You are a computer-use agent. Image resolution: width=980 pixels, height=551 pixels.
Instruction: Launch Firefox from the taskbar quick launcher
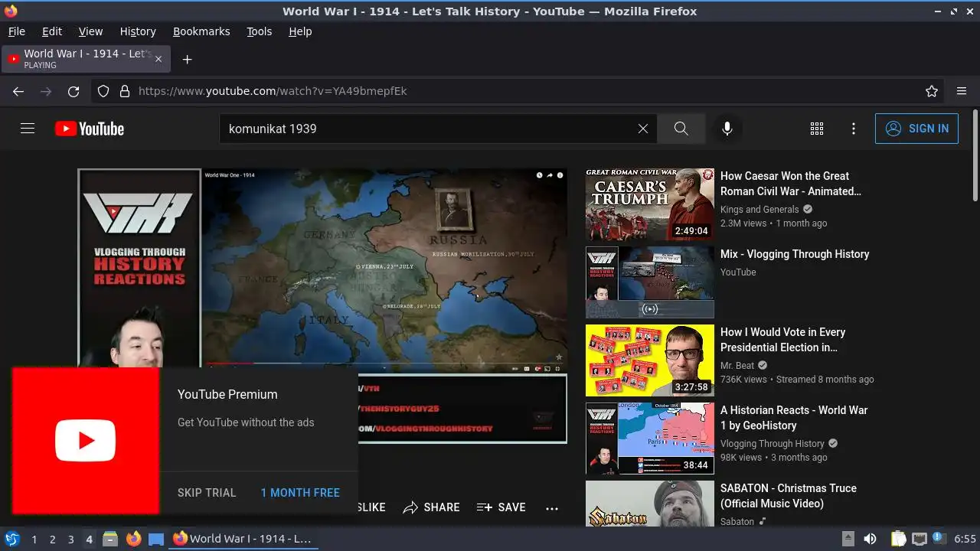click(x=133, y=539)
